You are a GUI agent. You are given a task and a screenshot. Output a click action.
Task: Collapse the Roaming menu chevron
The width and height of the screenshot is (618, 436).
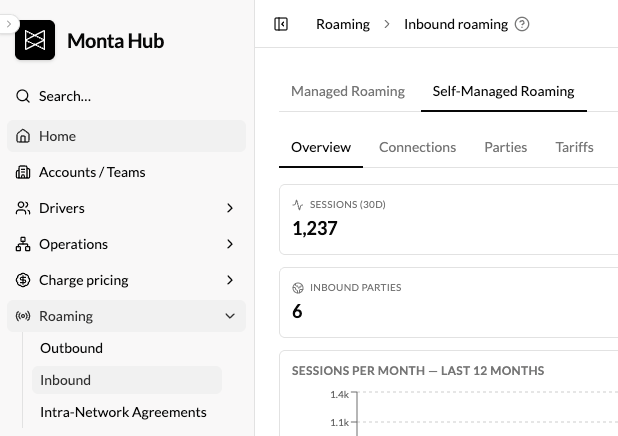(230, 316)
